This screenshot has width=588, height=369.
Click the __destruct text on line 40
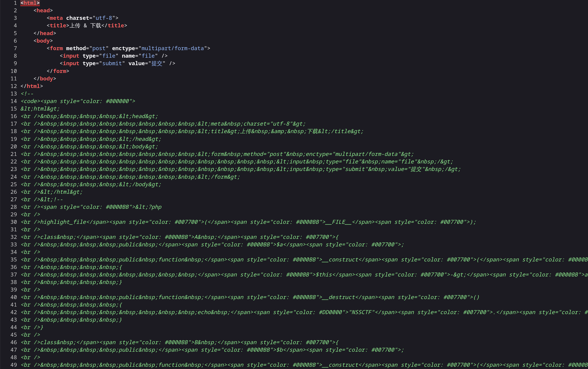click(338, 297)
